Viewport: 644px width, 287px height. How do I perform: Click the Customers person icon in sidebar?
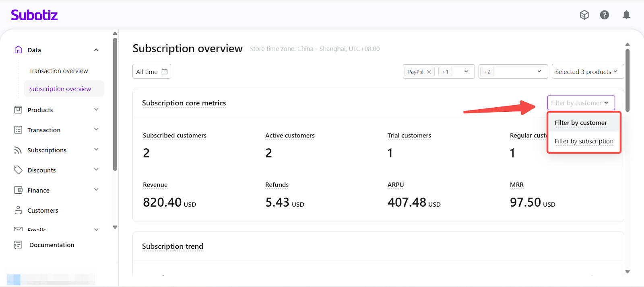coord(18,210)
